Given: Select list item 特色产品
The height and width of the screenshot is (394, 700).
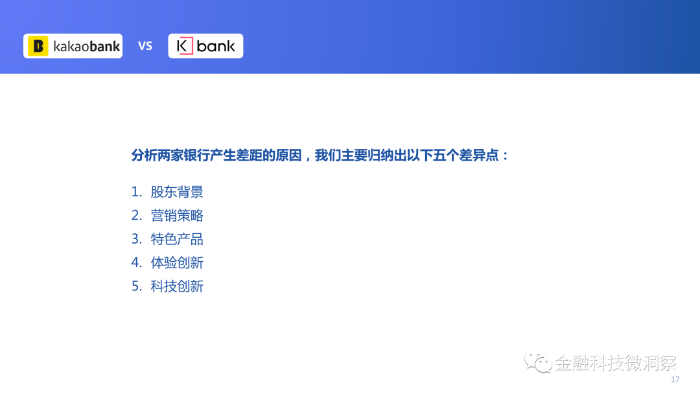Looking at the screenshot, I should tap(177, 239).
